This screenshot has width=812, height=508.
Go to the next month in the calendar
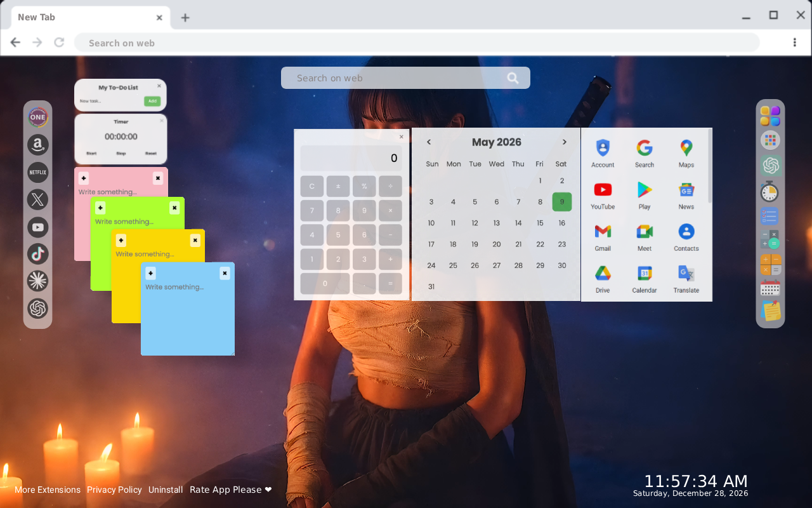[x=565, y=142]
